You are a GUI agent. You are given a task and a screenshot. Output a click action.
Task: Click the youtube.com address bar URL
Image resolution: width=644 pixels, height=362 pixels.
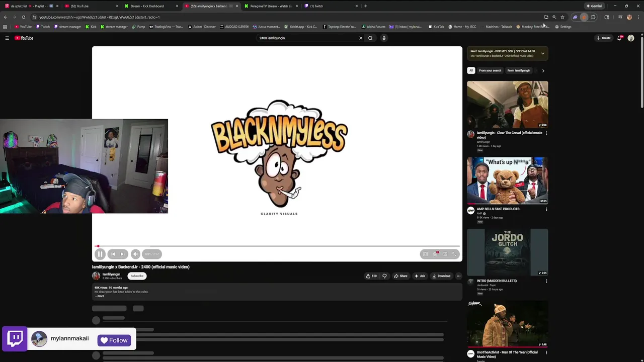(x=100, y=17)
